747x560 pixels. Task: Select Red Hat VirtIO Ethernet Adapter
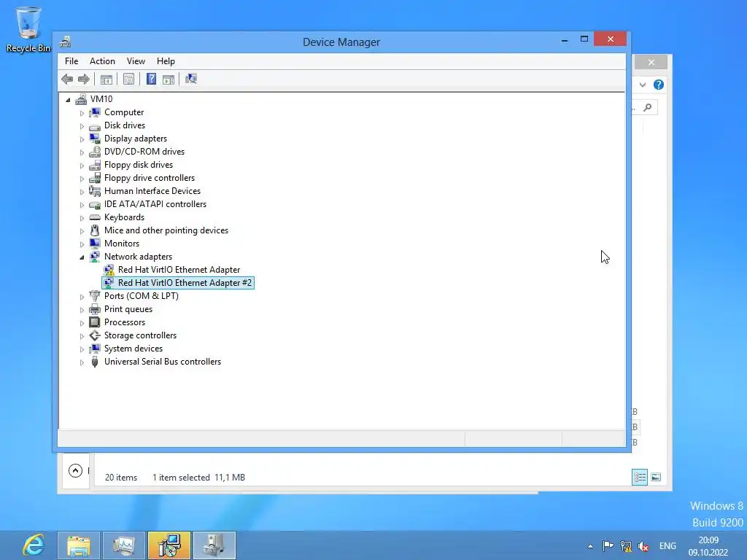(x=179, y=270)
